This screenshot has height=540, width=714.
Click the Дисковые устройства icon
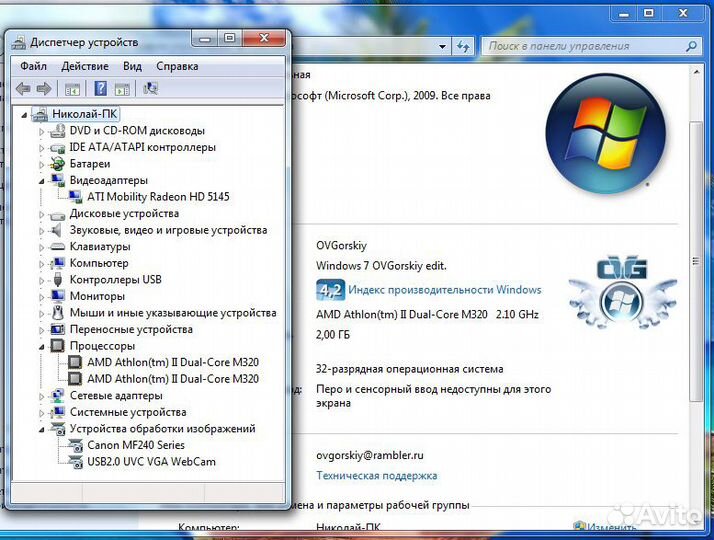coord(57,214)
